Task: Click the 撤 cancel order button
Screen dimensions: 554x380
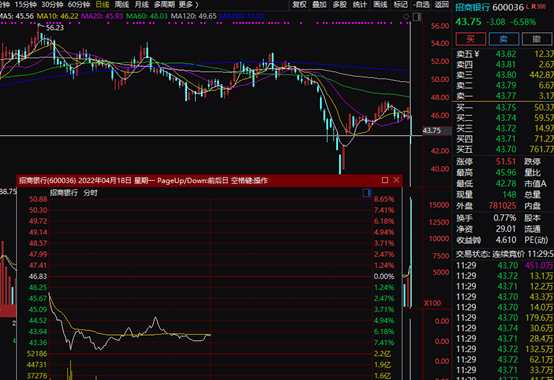Action: [x=537, y=38]
